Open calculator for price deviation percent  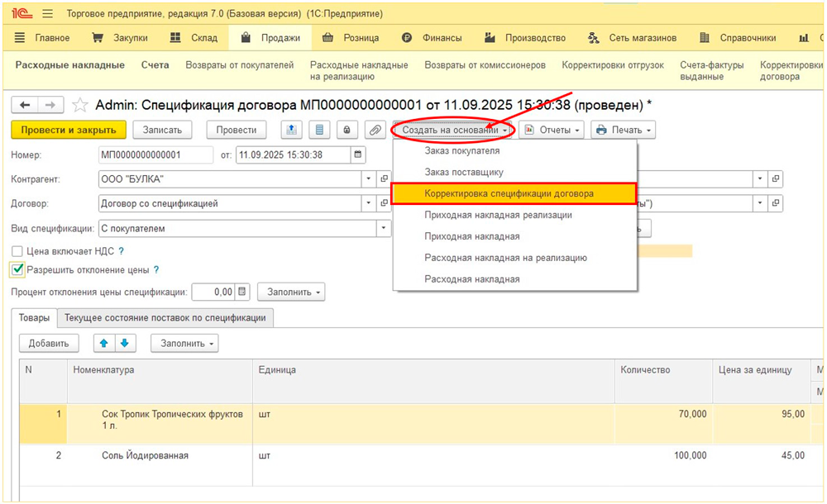click(241, 292)
